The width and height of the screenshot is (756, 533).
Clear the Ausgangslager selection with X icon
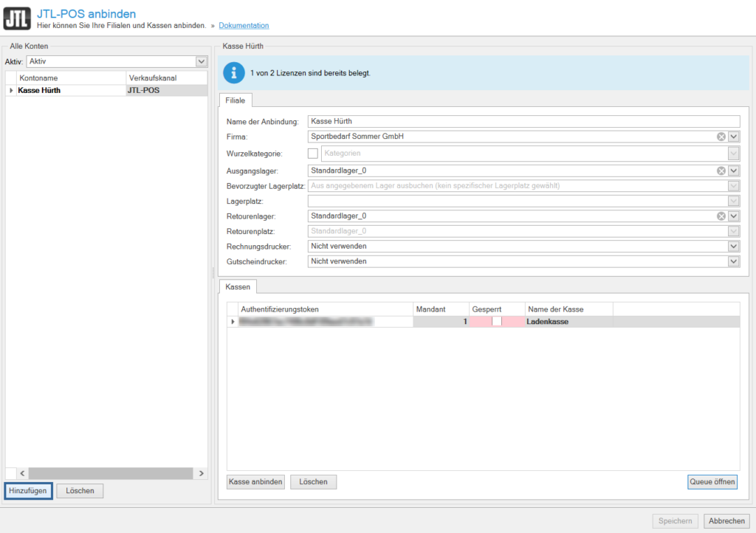click(721, 171)
